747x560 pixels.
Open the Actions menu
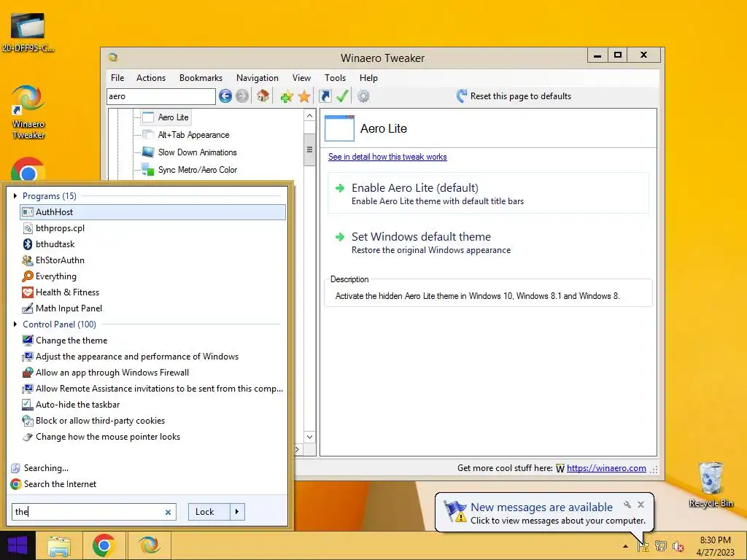151,77
